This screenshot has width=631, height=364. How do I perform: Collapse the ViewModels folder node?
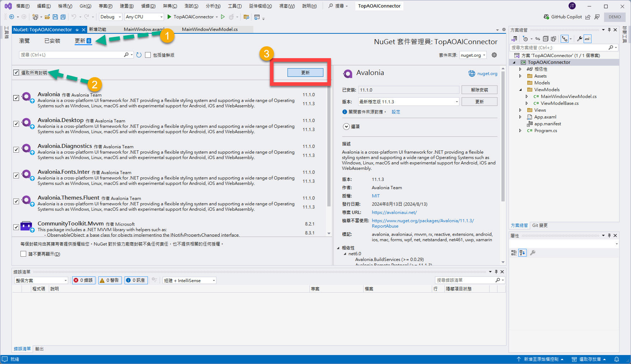click(520, 90)
